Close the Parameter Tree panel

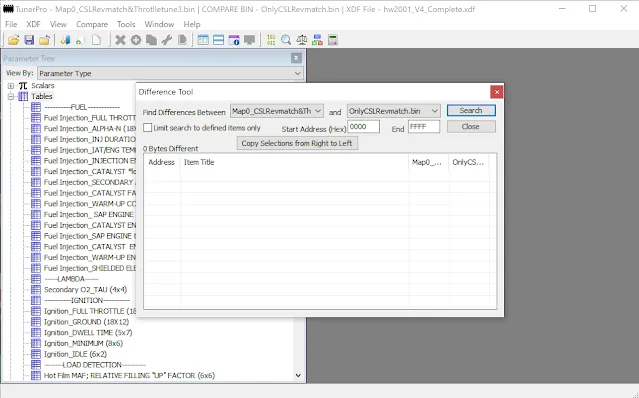coord(296,58)
